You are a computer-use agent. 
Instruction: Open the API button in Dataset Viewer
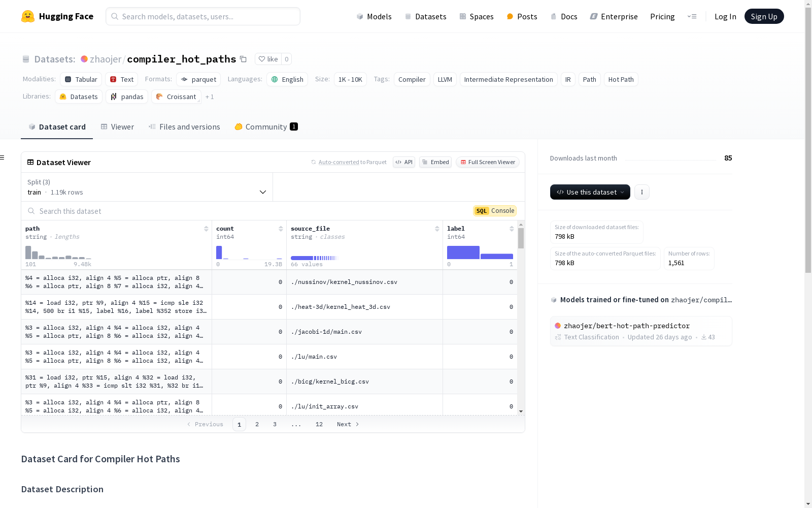coord(404,162)
